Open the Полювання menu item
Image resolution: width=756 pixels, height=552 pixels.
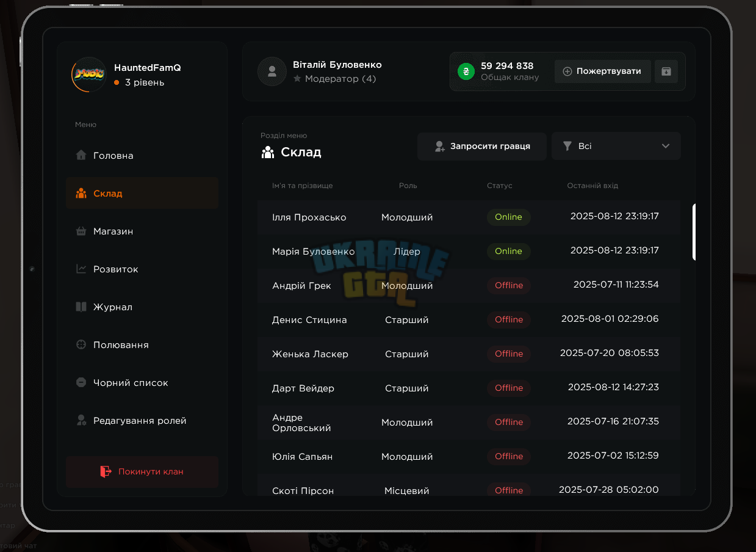click(x=142, y=344)
